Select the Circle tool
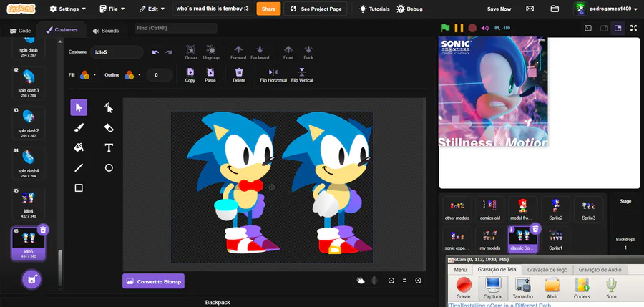 point(109,167)
